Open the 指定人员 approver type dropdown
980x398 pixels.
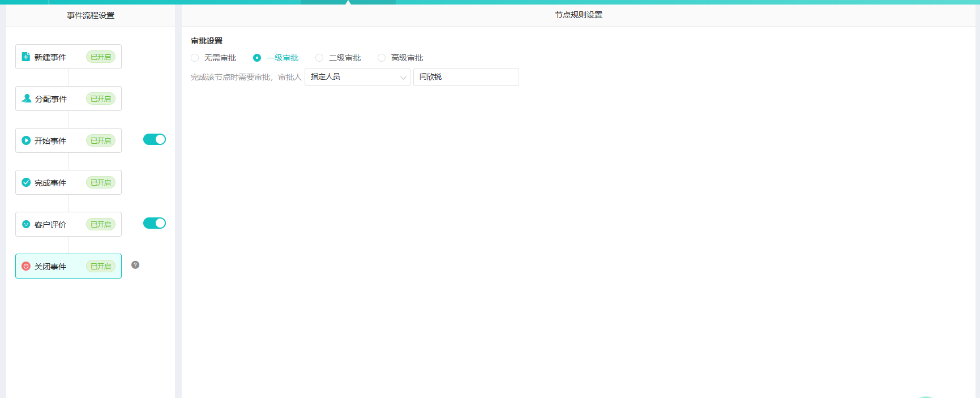click(357, 77)
